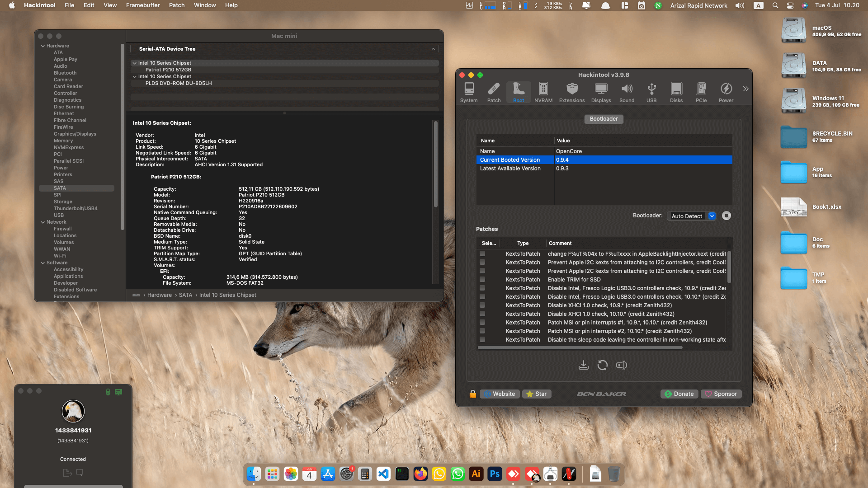The image size is (868, 488).
Task: Check the Disable the sleep code patch
Action: tap(482, 340)
